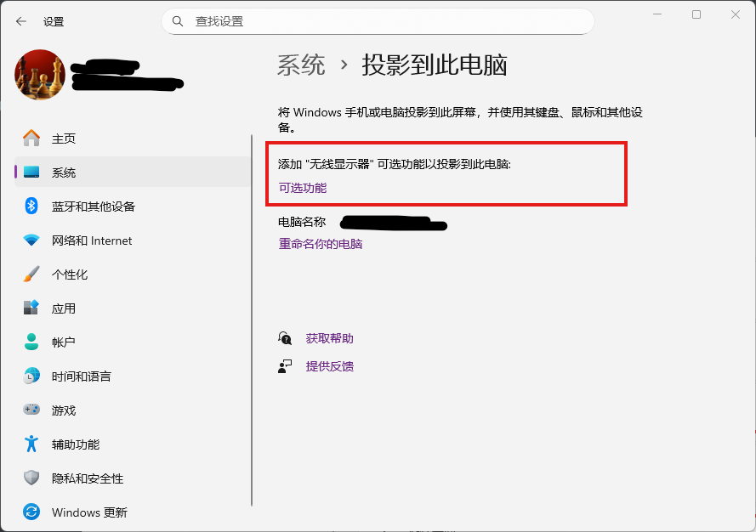Click the user profile avatar picture
The width and height of the screenshot is (756, 532).
[40, 75]
